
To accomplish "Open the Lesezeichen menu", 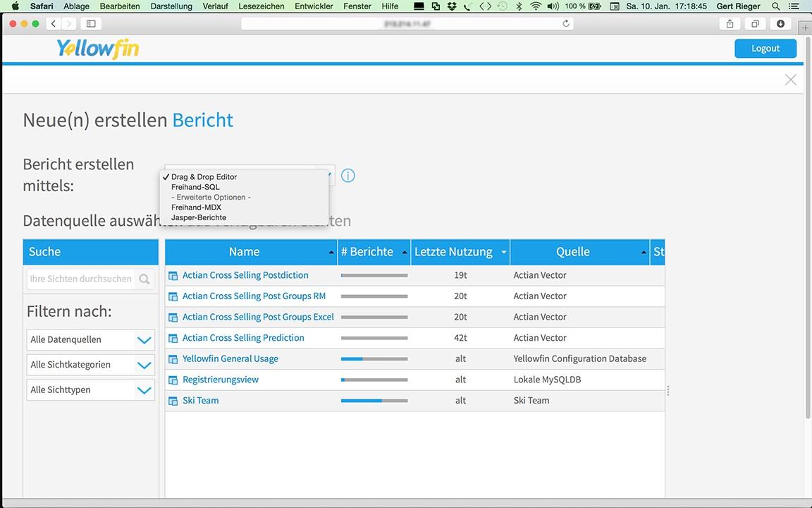I will click(262, 6).
